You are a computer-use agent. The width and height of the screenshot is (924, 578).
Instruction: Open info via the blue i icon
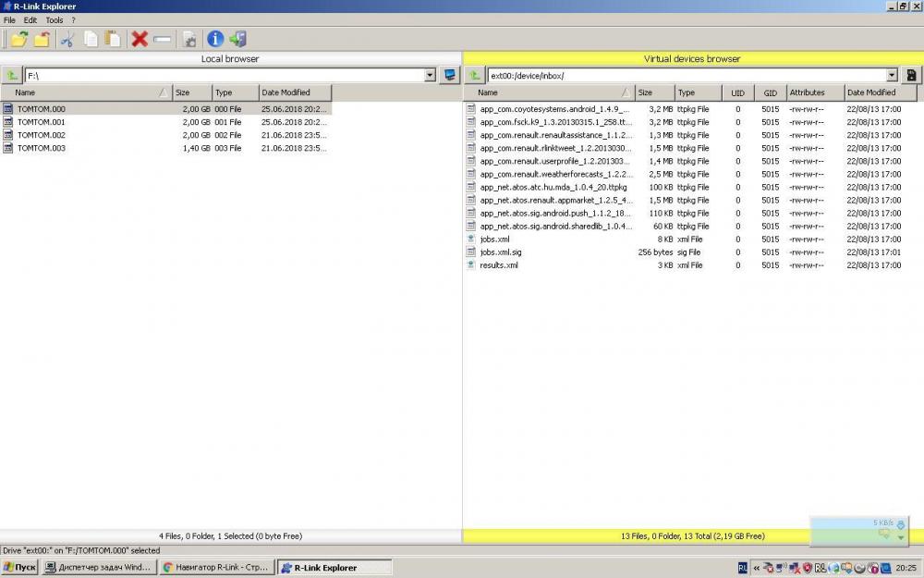click(x=215, y=39)
